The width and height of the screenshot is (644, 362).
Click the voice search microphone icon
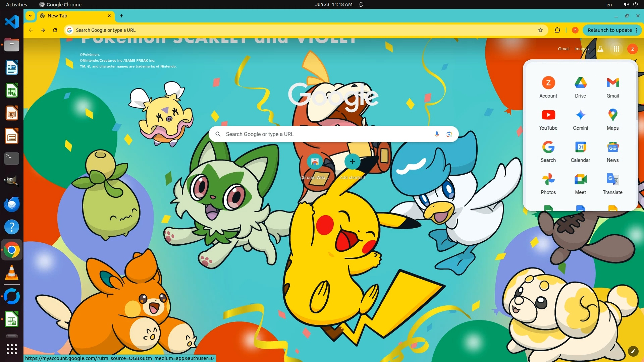coord(437,134)
